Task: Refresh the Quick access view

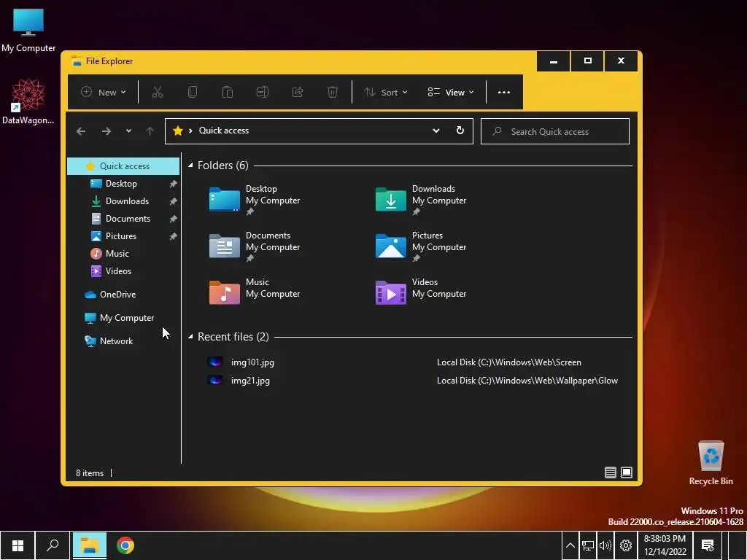Action: pos(460,131)
